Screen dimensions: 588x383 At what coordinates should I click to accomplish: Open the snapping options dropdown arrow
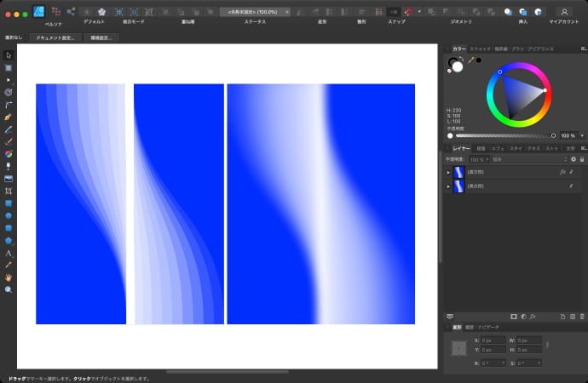tap(418, 12)
